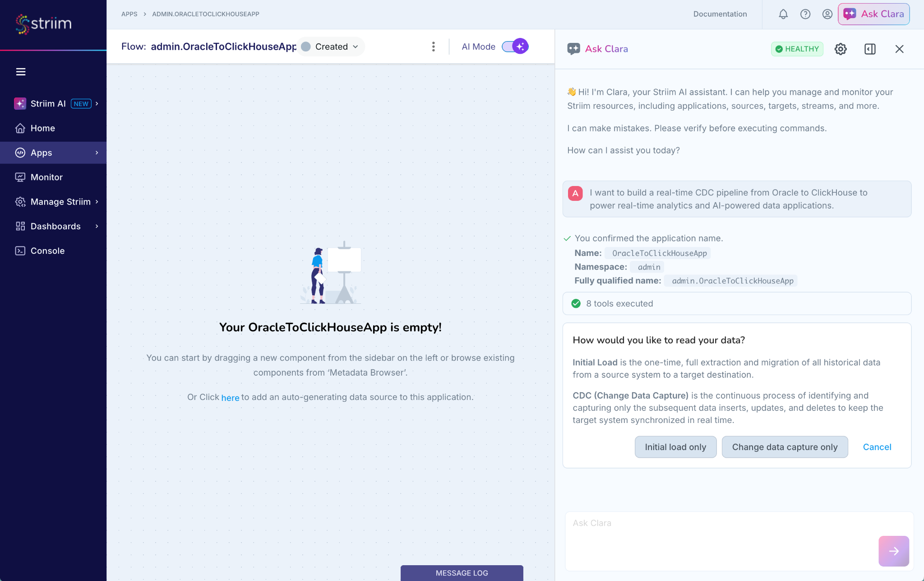Open the user profile icon

click(827, 14)
